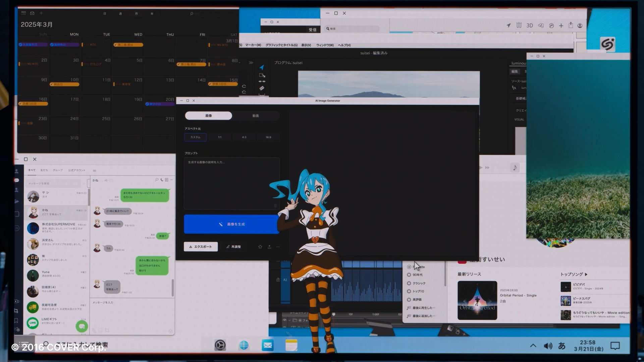Open the yellow notes icon in the taskbar
Viewport: 644px width, 362px height.
(291, 345)
